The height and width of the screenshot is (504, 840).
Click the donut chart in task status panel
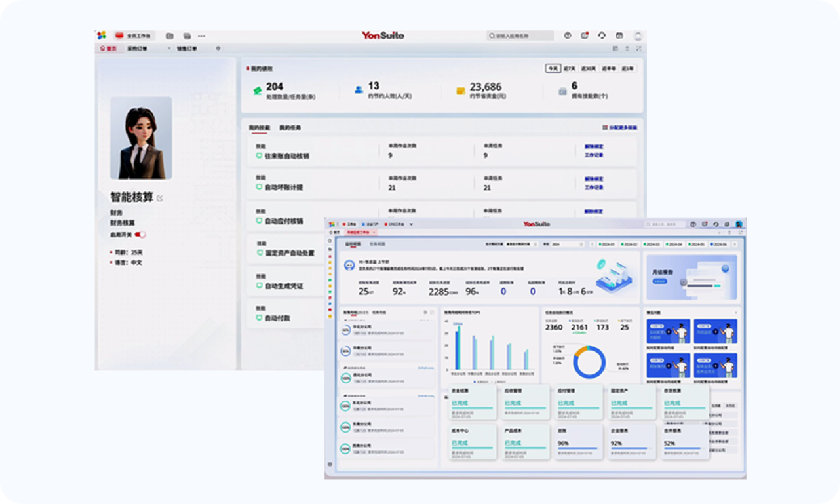coord(589,362)
